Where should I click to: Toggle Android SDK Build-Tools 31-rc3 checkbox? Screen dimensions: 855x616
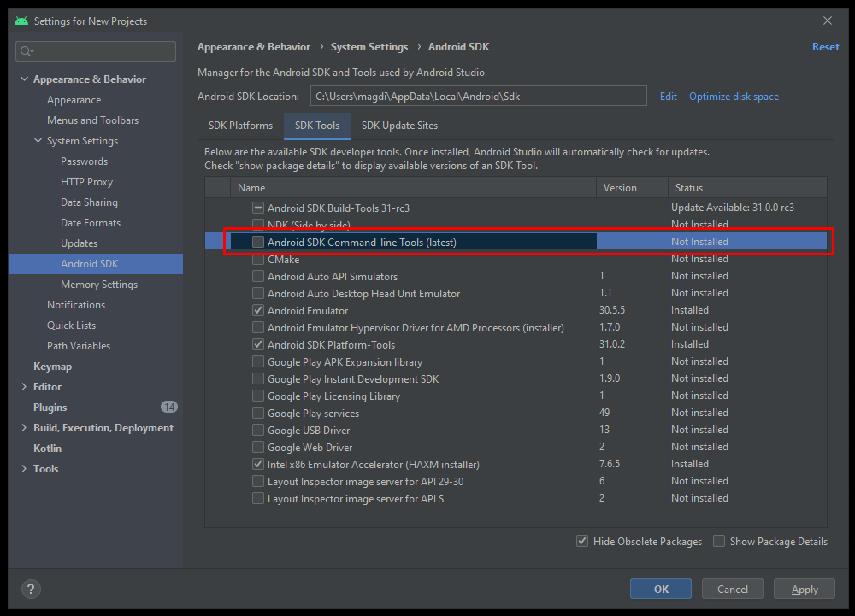pyautogui.click(x=258, y=208)
